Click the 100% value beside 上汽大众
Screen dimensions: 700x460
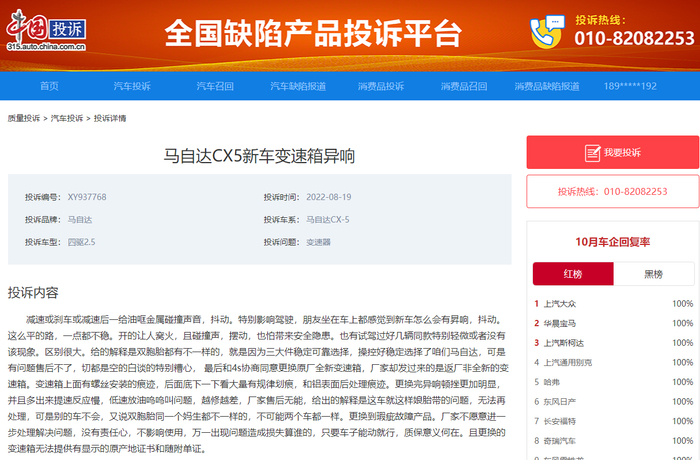click(683, 304)
